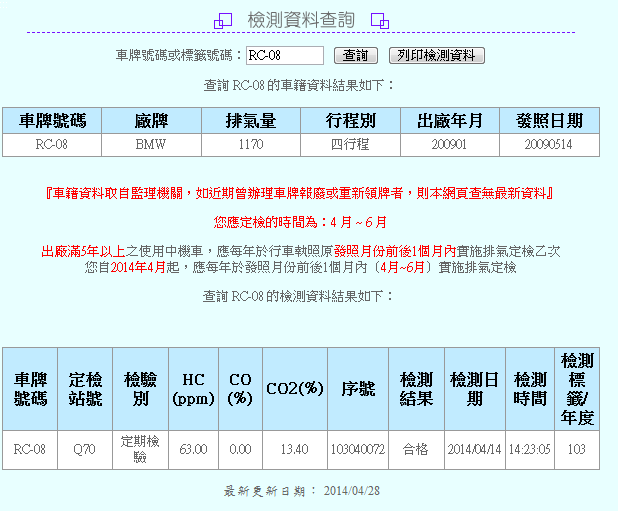The image size is (618, 511).
Task: Click the 查詢 search button
Action: point(356,56)
